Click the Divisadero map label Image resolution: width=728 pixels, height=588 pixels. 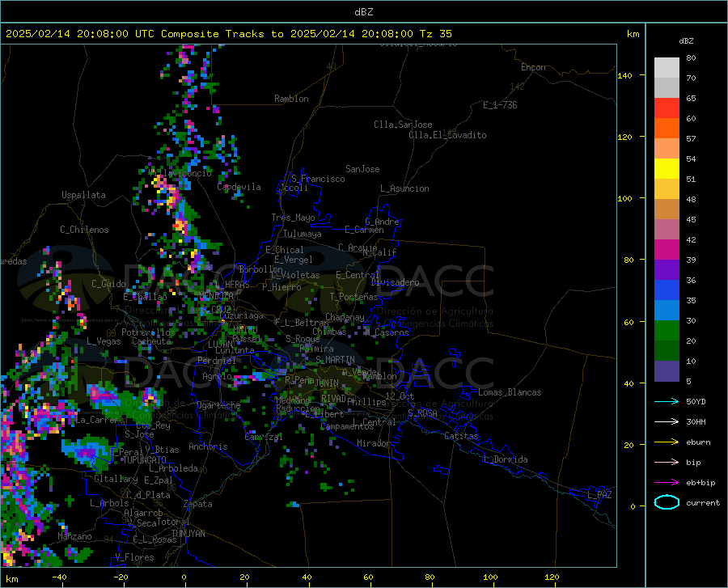click(x=395, y=282)
